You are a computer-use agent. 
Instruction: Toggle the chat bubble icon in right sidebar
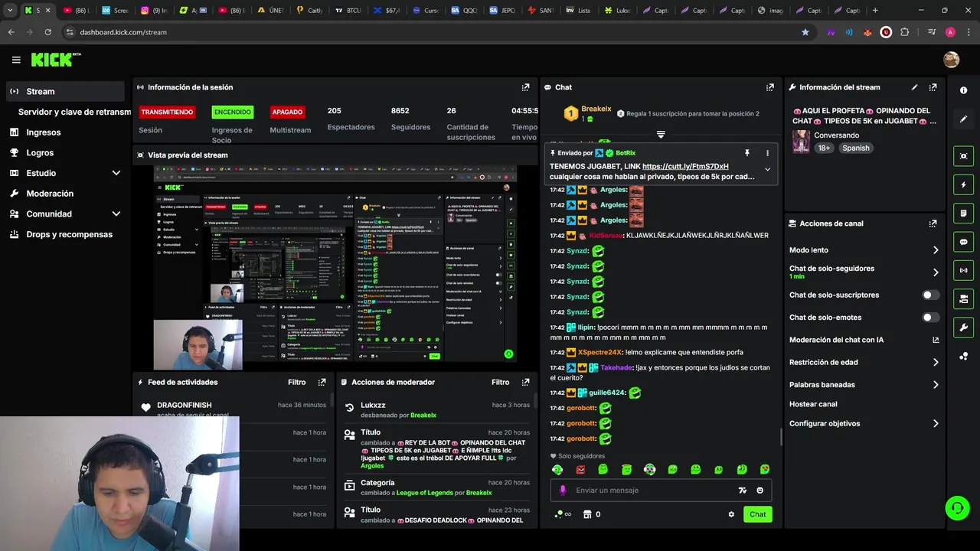(x=963, y=242)
